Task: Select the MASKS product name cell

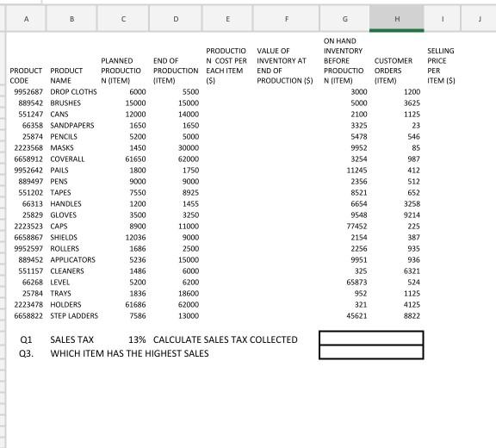Action: 62,147
